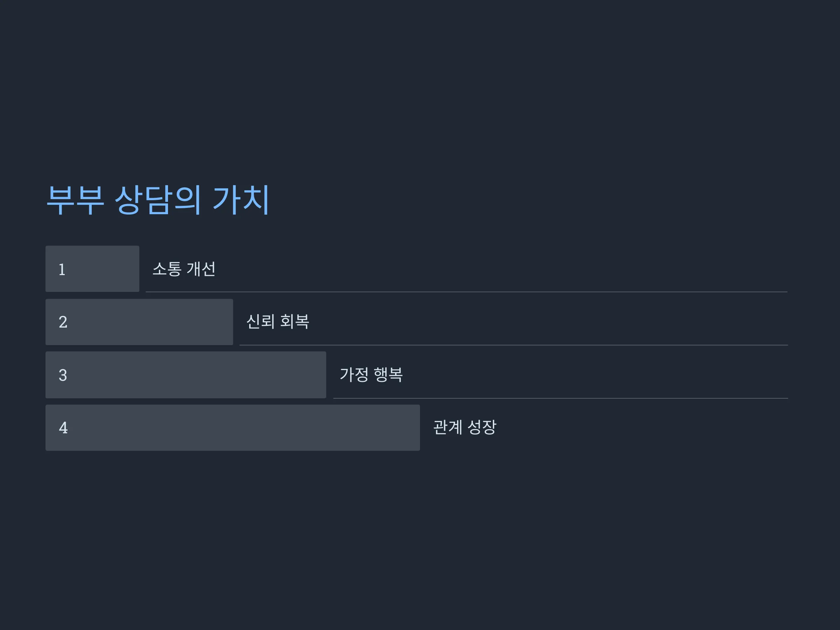Screen dimensions: 840x630
Task: Click the number 4 digit
Action: coord(63,428)
